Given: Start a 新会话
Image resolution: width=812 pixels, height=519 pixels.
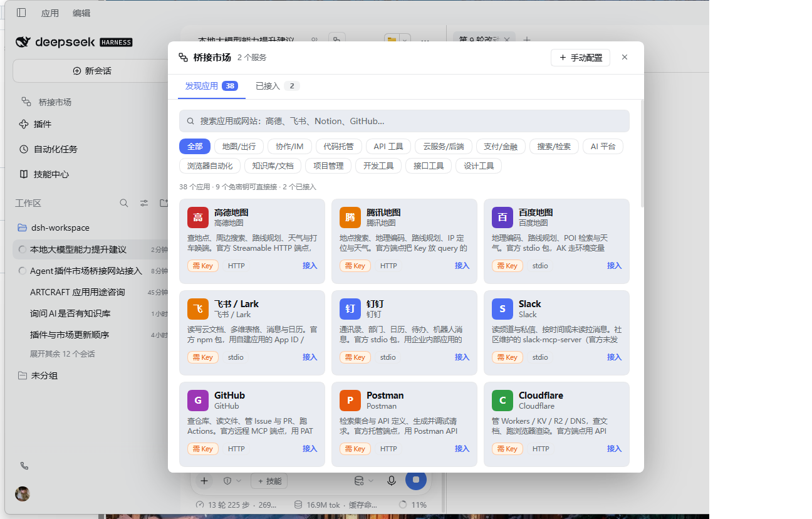Looking at the screenshot, I should coord(92,71).
